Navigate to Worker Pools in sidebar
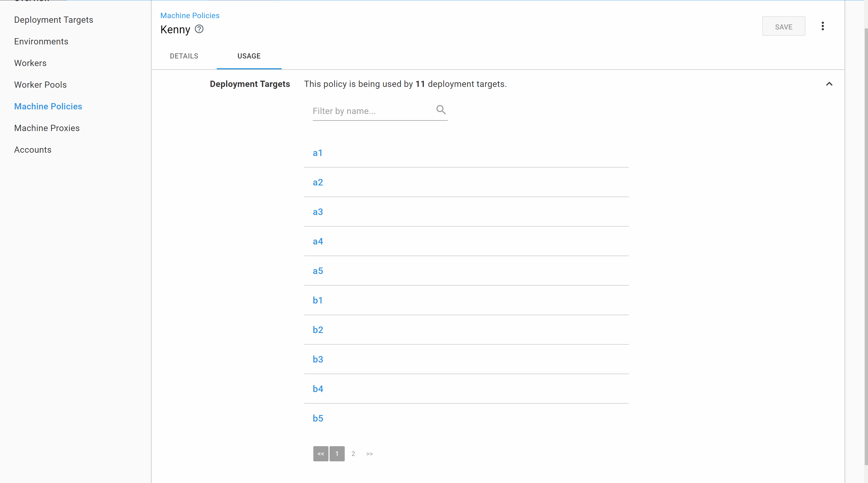The height and width of the screenshot is (483, 868). (40, 85)
